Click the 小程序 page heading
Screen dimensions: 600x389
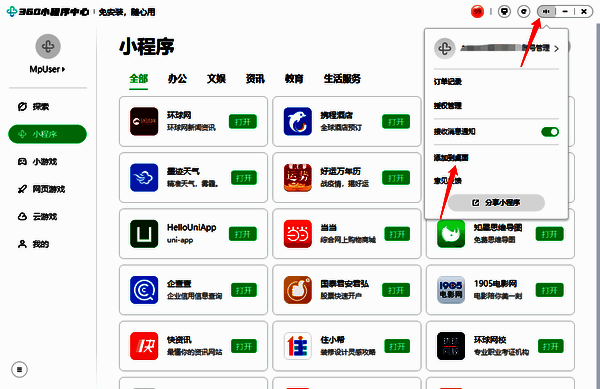[147, 47]
